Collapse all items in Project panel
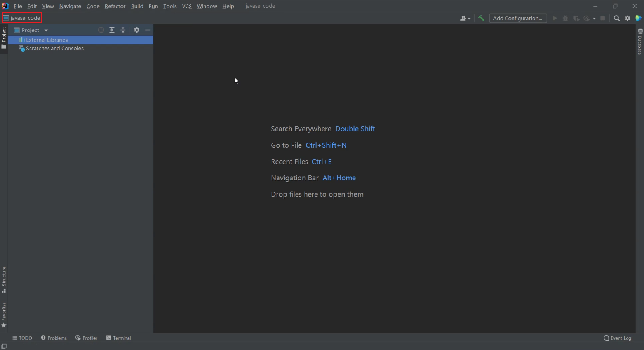Viewport: 644px width, 350px height. point(123,30)
